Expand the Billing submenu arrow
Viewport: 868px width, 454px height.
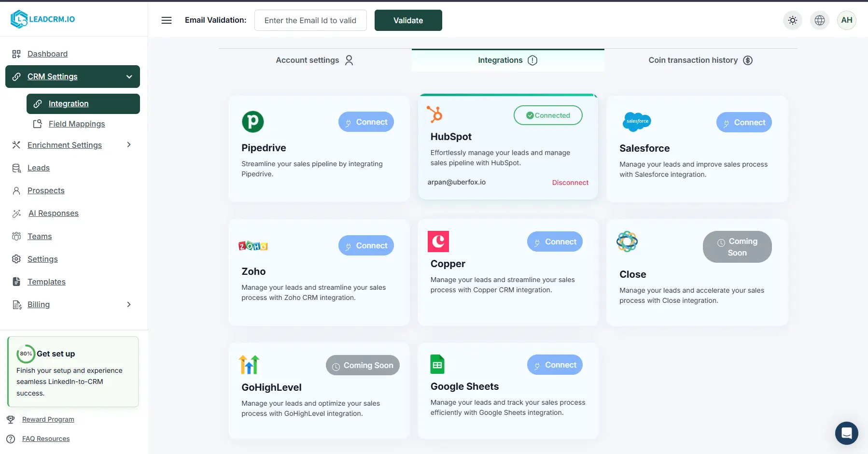pos(129,304)
